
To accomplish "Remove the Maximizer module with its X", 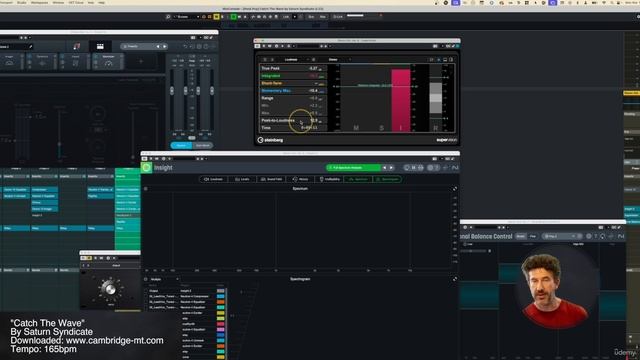I will [x=121, y=56].
